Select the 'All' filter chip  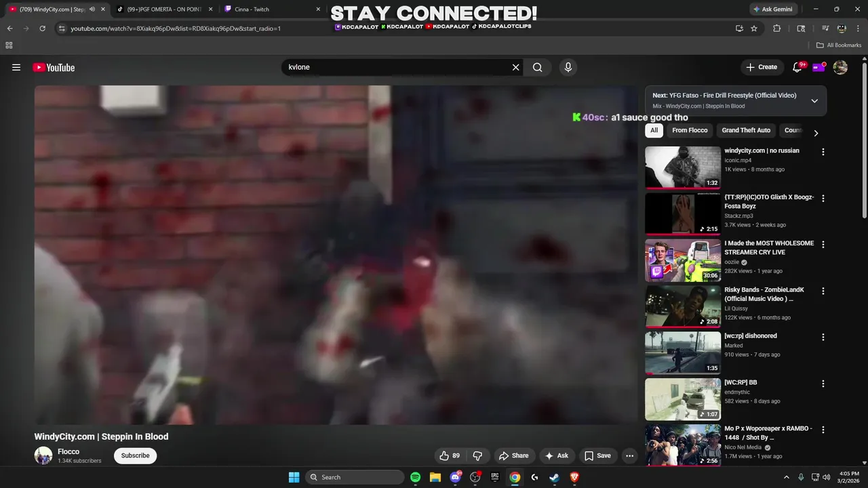pyautogui.click(x=654, y=130)
